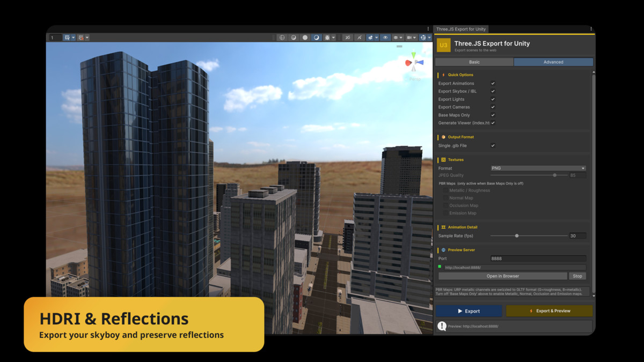
Task: Click the blue stacked layers overlay icon
Action: pos(370,38)
